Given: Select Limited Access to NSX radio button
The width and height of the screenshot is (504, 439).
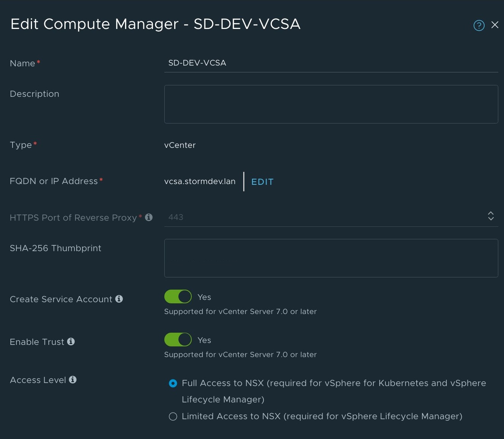Looking at the screenshot, I should click(x=173, y=417).
